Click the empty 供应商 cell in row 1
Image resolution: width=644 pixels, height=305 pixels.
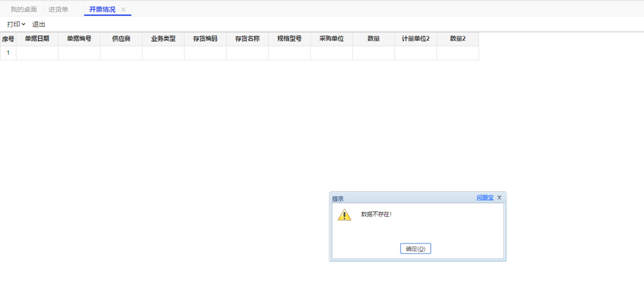(x=121, y=53)
